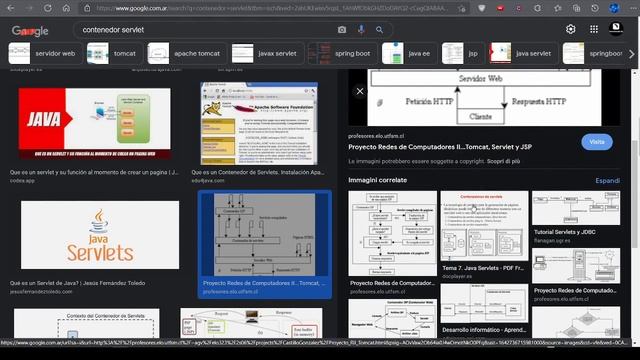
Task: Open related image Tema 7. Java Servlets
Action: 484,226
